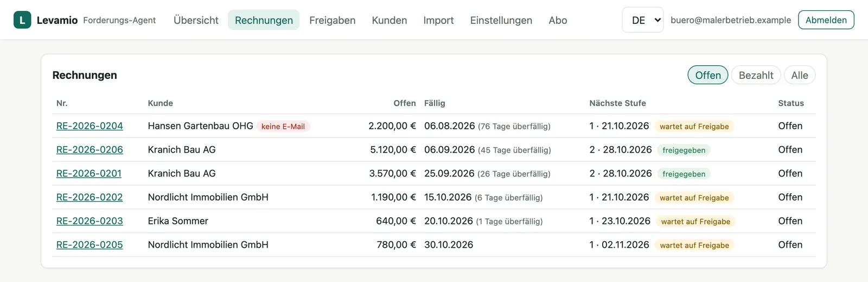Click the buero@malerbetrieb.example account email
Screen dimensions: 868x282
(x=731, y=20)
